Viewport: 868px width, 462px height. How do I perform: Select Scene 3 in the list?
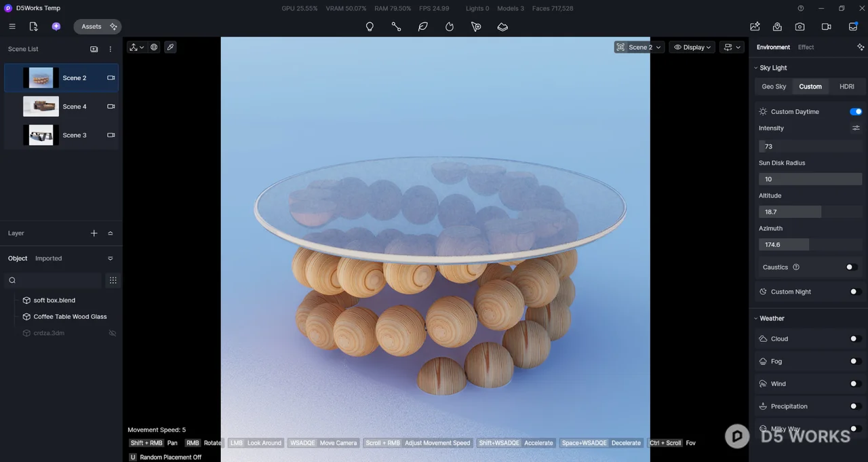coord(61,135)
